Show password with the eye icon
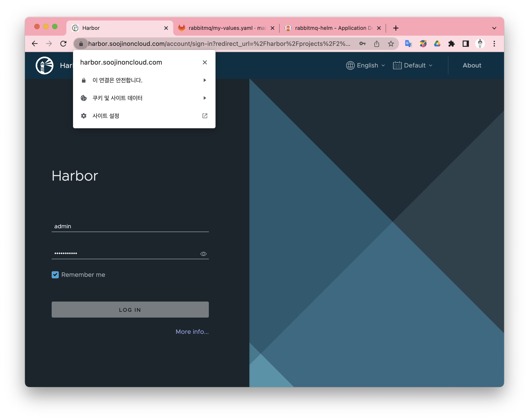The width and height of the screenshot is (529, 420). pos(203,254)
